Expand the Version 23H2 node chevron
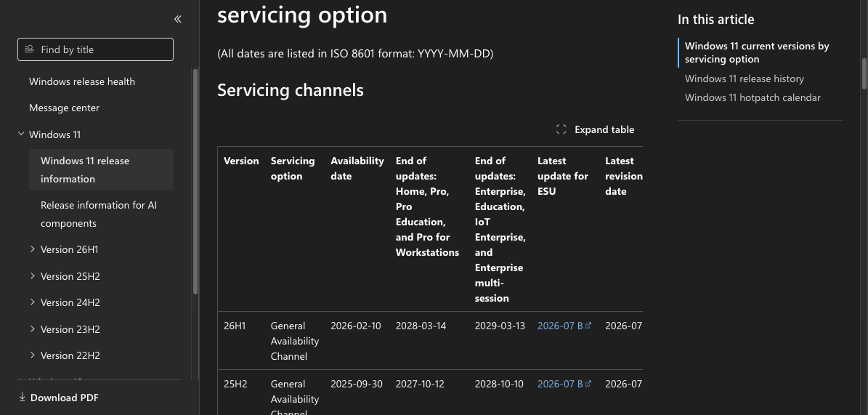This screenshot has width=868, height=415. pyautogui.click(x=33, y=329)
